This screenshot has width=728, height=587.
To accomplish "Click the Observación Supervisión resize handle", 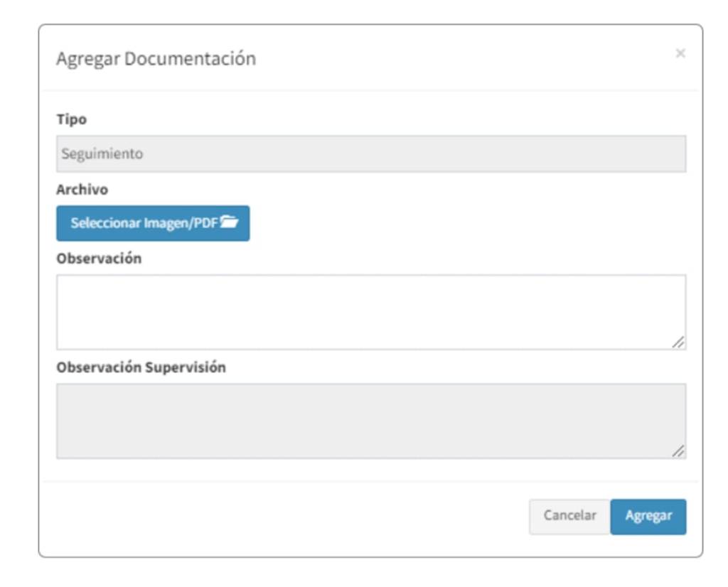I will [x=679, y=451].
